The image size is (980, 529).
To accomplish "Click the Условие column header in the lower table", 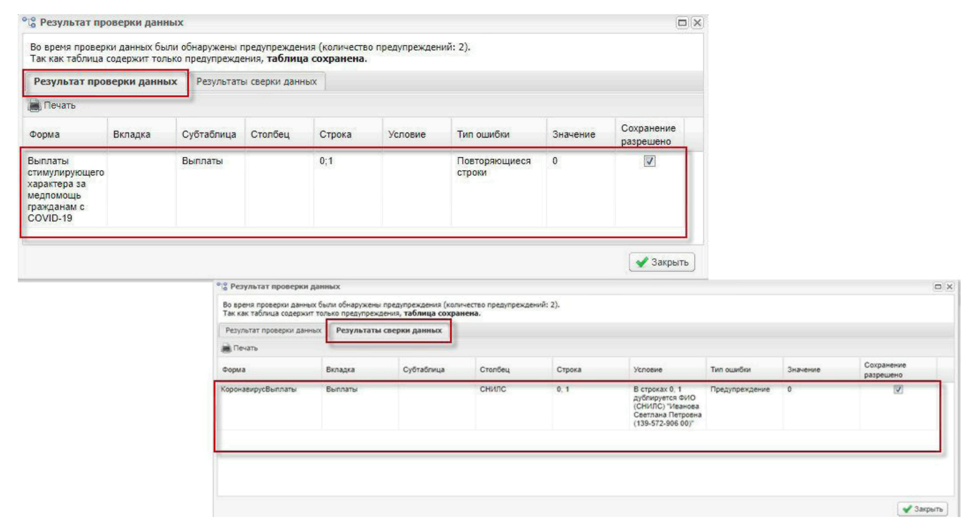I will tap(647, 370).
